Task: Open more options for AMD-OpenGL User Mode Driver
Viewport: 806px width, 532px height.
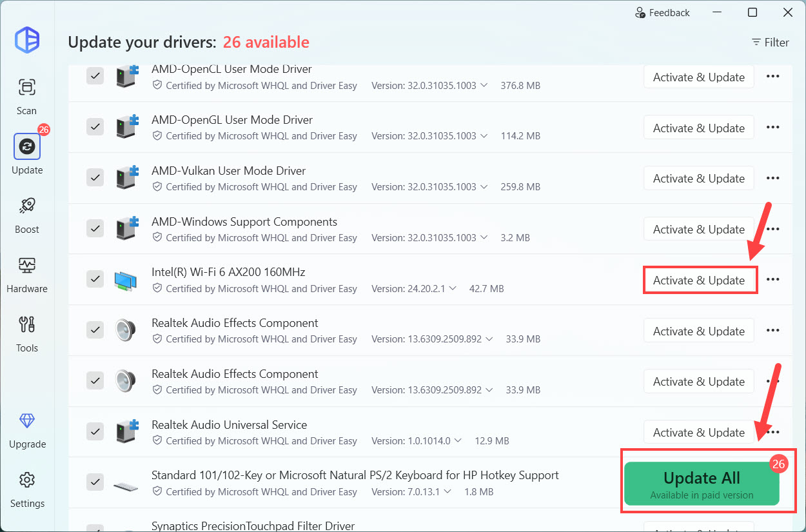Action: pos(773,127)
